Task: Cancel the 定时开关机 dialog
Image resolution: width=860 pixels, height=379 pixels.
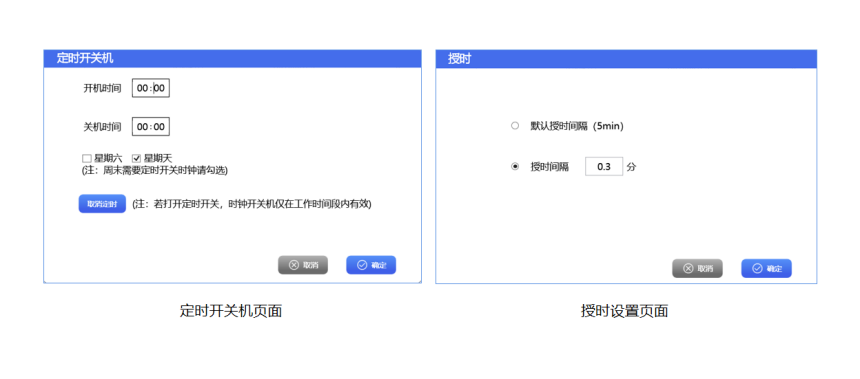Action: (x=303, y=265)
